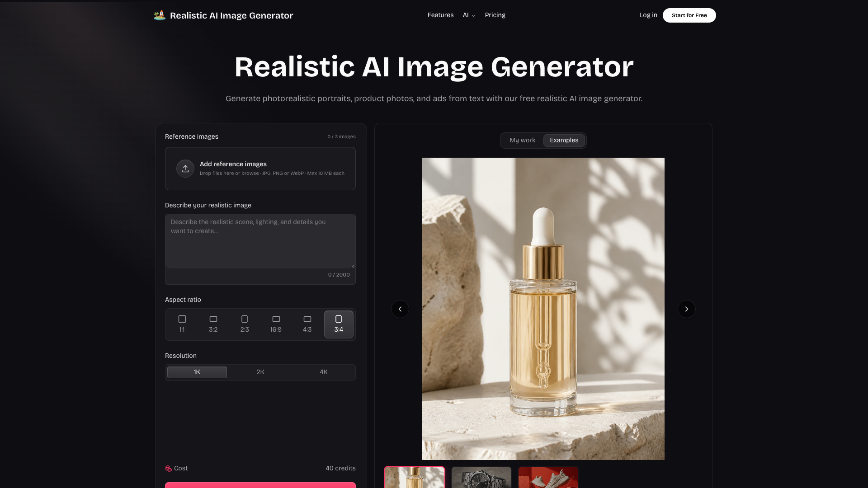Open the Features nav link

440,15
